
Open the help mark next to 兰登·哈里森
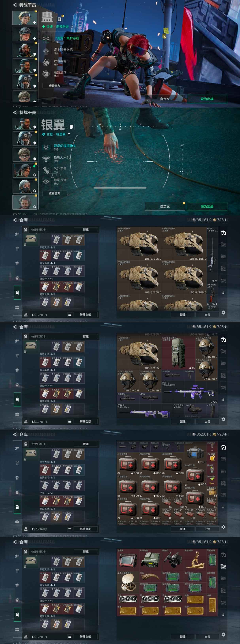pos(69,134)
